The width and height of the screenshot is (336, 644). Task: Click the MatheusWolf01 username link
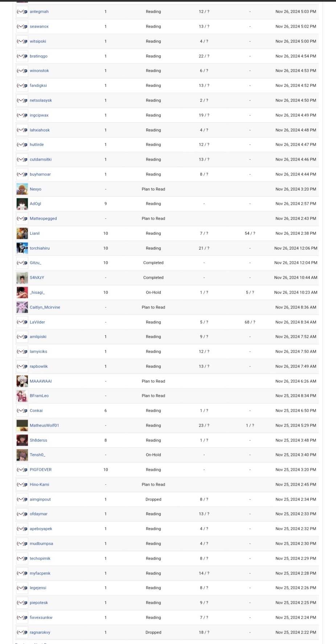[x=44, y=425]
